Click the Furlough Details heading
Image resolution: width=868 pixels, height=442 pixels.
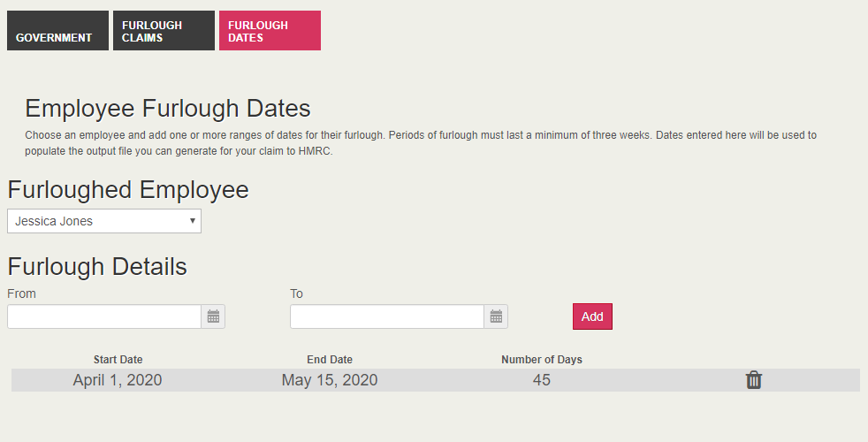click(97, 267)
